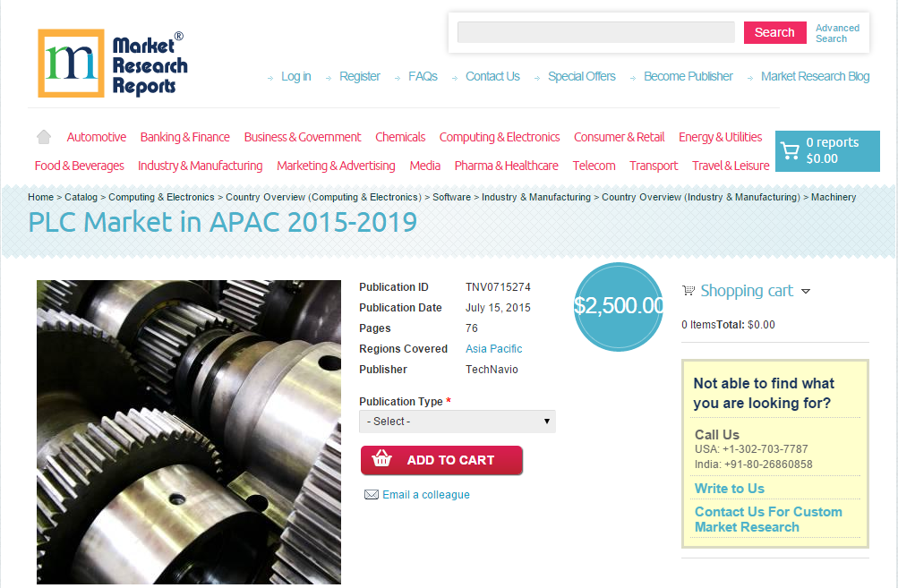
Task: Click the envelope icon beside Email a colleague
Action: [x=372, y=494]
